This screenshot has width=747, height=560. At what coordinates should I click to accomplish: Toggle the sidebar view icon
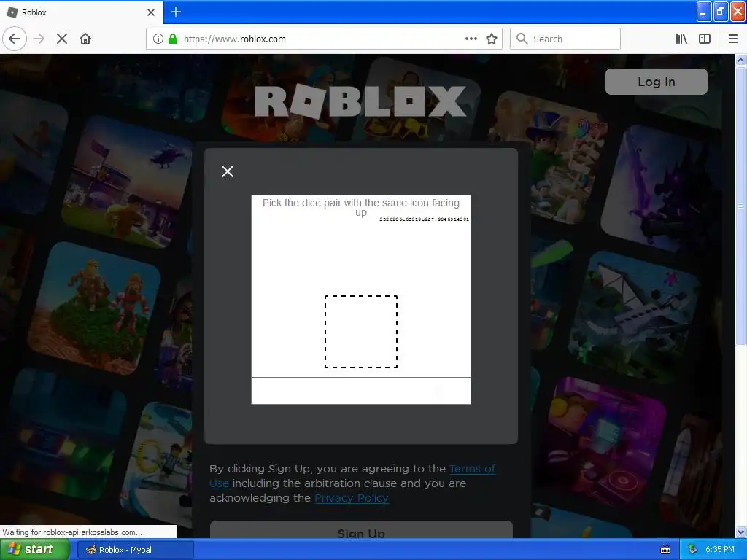(x=705, y=39)
